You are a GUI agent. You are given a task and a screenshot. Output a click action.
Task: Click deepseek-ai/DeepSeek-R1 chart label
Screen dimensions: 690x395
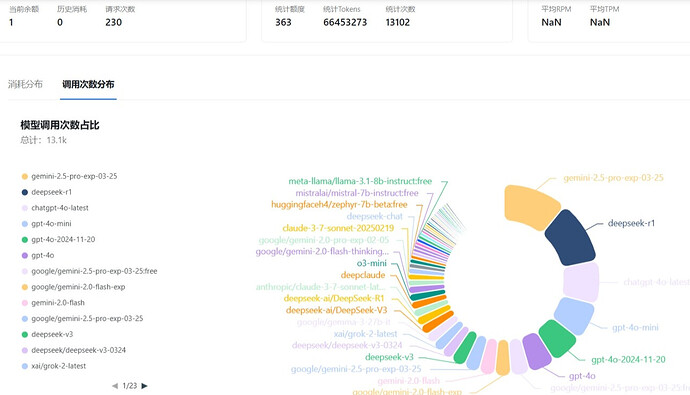(334, 299)
